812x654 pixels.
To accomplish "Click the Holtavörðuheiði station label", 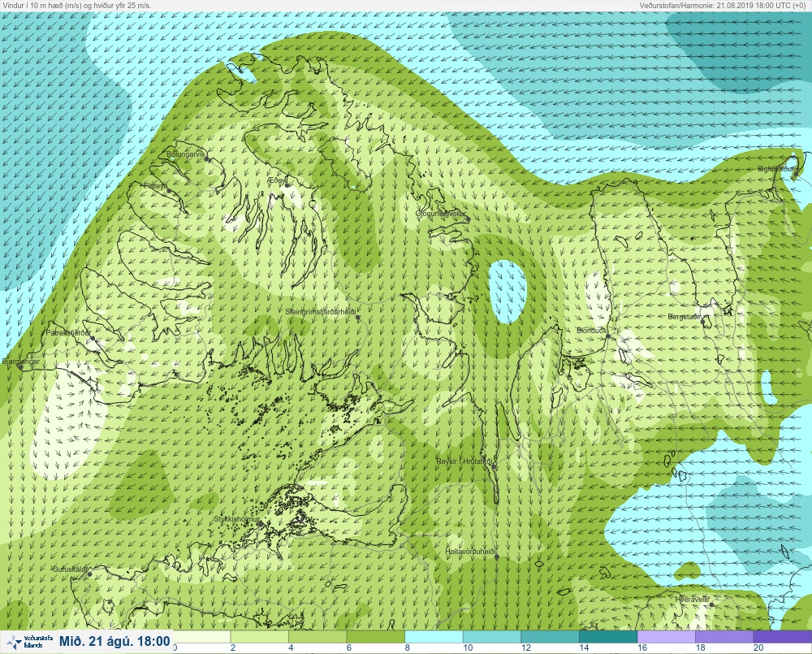I will 471,552.
